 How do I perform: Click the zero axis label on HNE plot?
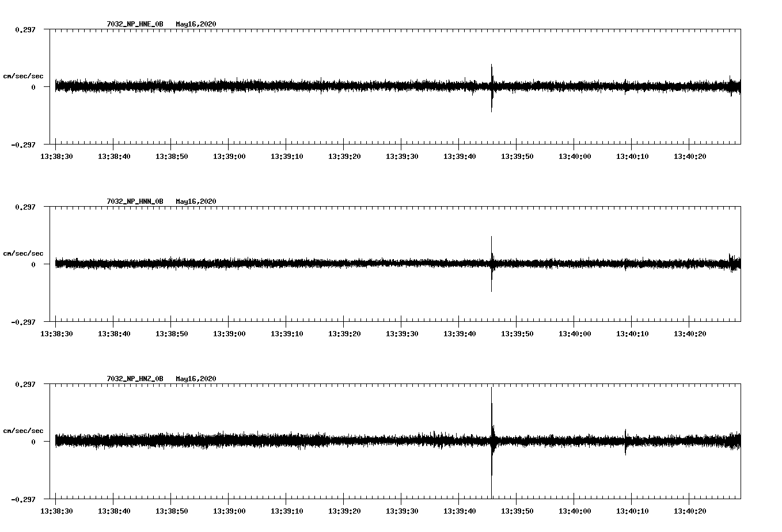[x=33, y=87]
